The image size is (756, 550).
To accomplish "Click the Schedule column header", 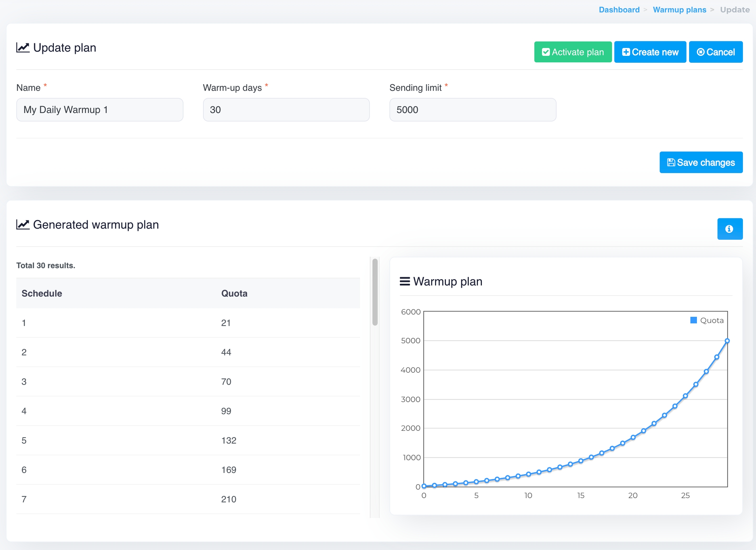I will coord(42,294).
